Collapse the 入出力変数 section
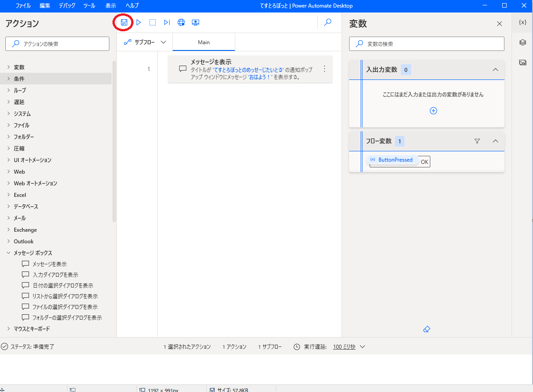 point(495,70)
